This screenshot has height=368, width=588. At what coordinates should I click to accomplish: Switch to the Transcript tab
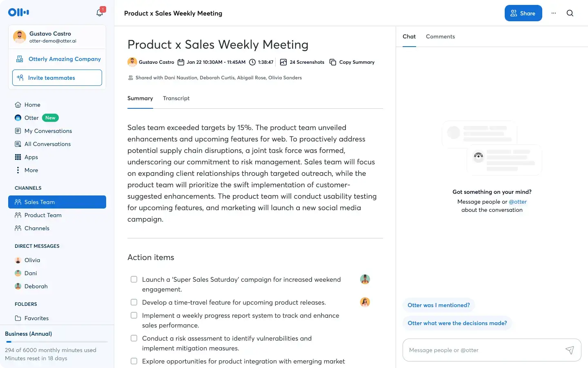pos(176,98)
